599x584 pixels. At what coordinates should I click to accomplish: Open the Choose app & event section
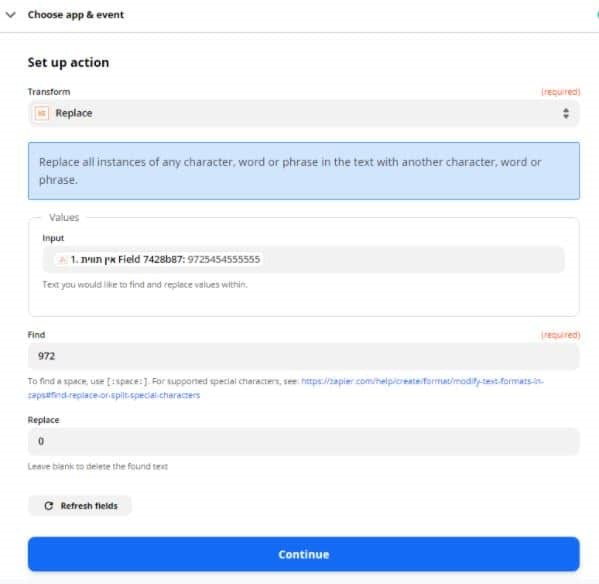coord(76,15)
